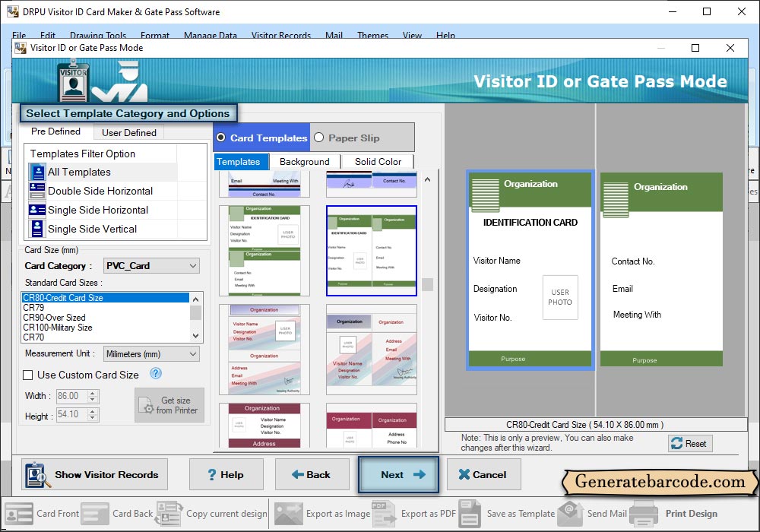This screenshot has width=760, height=532.
Task: Open the Measurement Unit dropdown
Action: click(152, 354)
